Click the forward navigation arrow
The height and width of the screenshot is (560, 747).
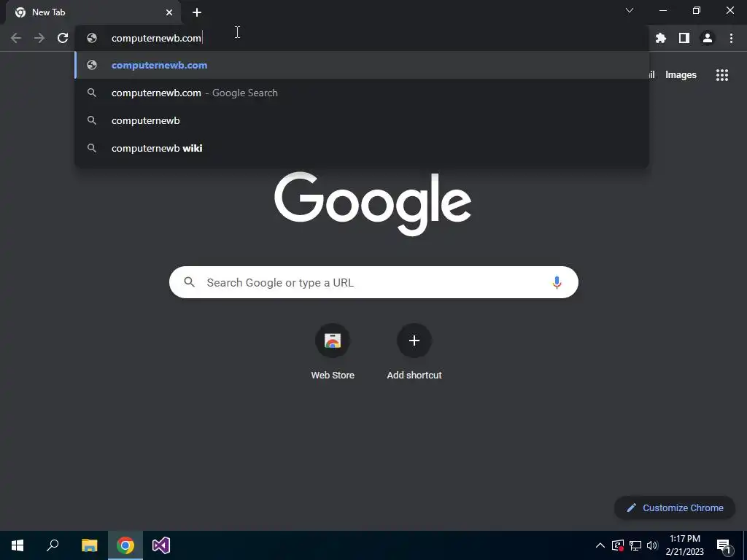(39, 38)
